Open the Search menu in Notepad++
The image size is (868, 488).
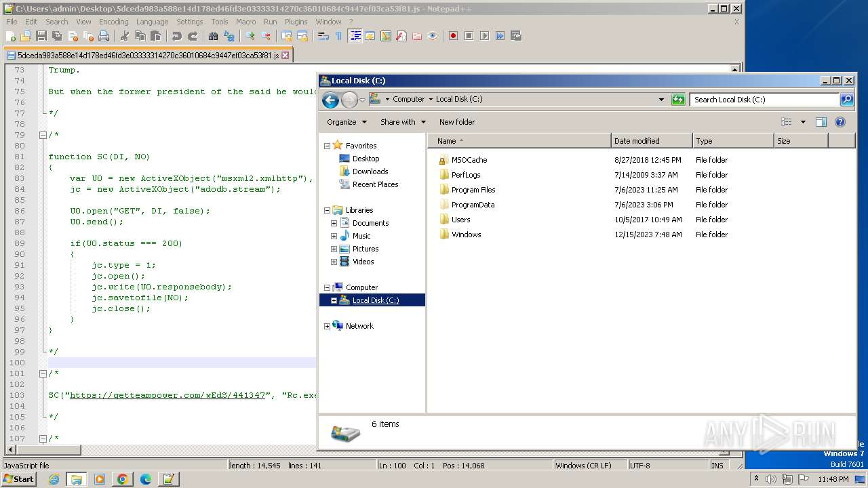tap(57, 22)
